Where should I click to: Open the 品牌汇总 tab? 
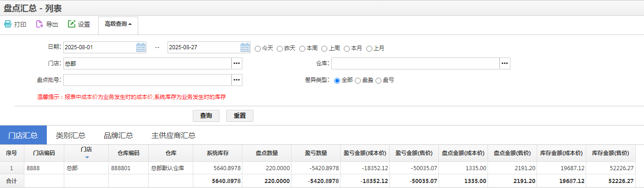[x=118, y=135]
